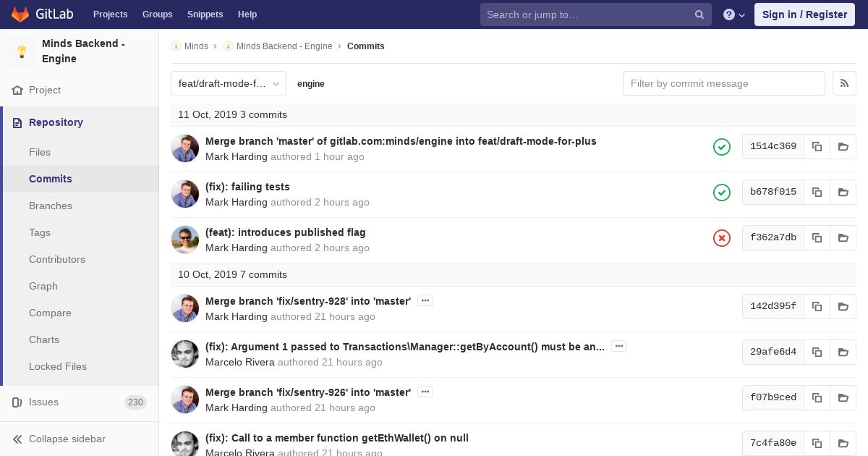The height and width of the screenshot is (456, 868).
Task: Copy commit SHA b678f015
Action: click(817, 192)
